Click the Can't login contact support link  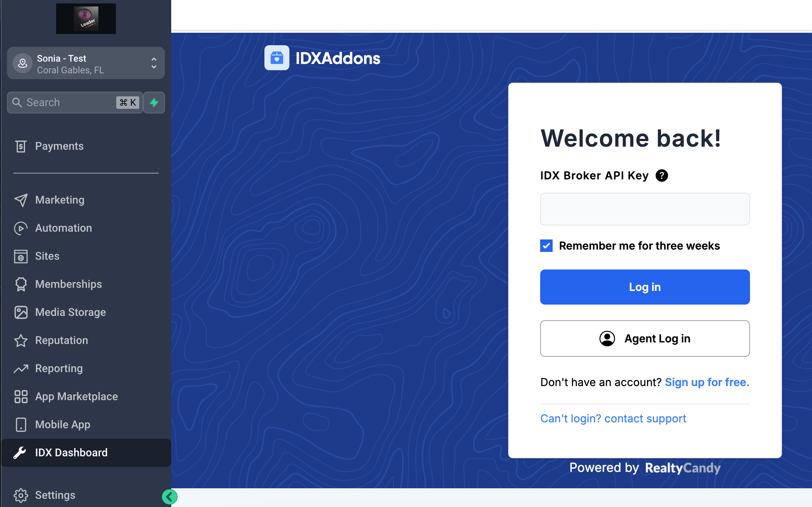point(613,418)
